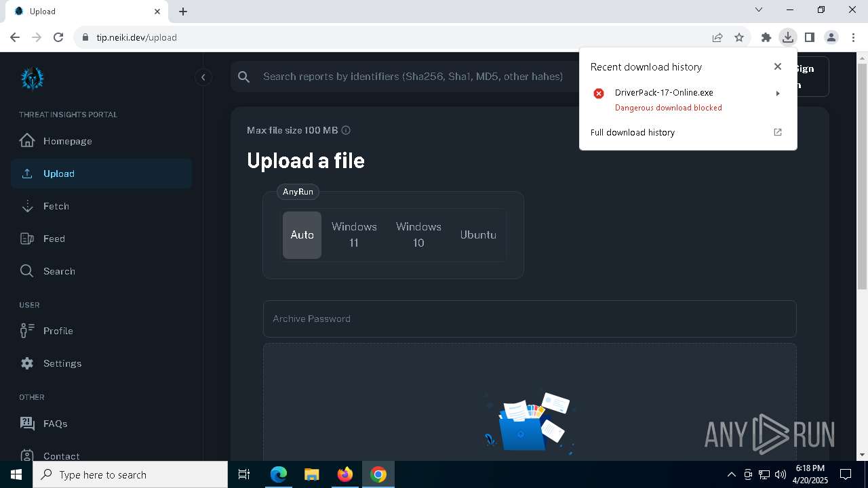Close the Recent download history popup
868x488 pixels.
coord(778,66)
